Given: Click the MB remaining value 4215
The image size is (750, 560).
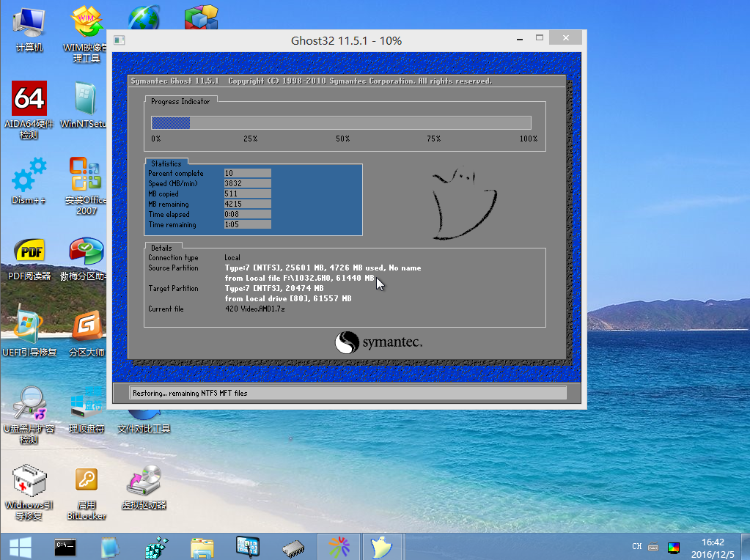Looking at the screenshot, I should (x=248, y=204).
